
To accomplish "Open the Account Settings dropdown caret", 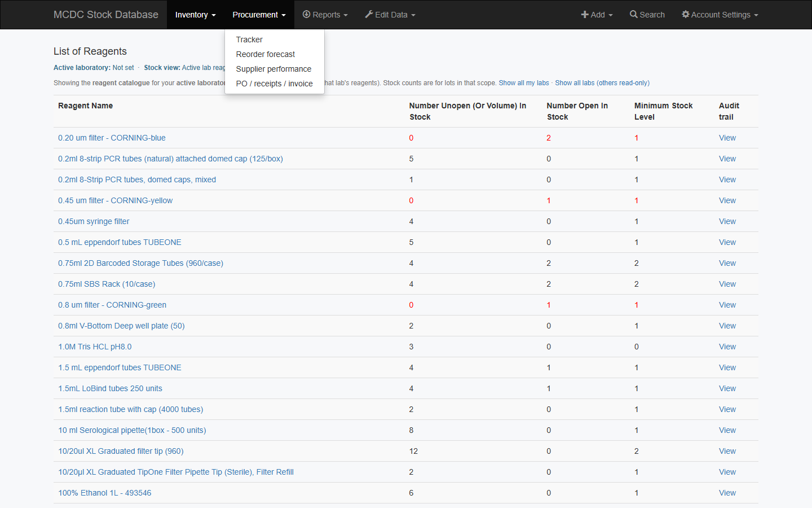I will pyautogui.click(x=756, y=15).
